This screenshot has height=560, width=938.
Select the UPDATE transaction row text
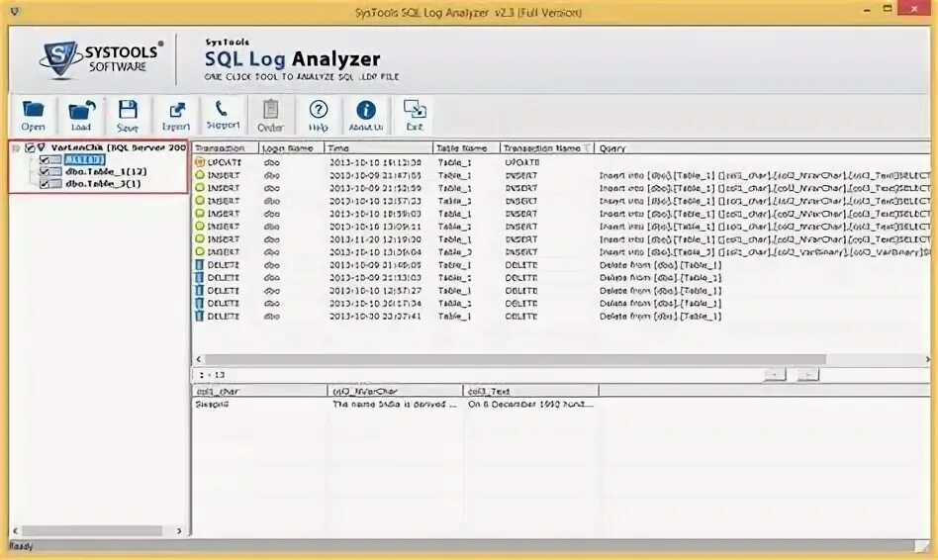point(225,162)
